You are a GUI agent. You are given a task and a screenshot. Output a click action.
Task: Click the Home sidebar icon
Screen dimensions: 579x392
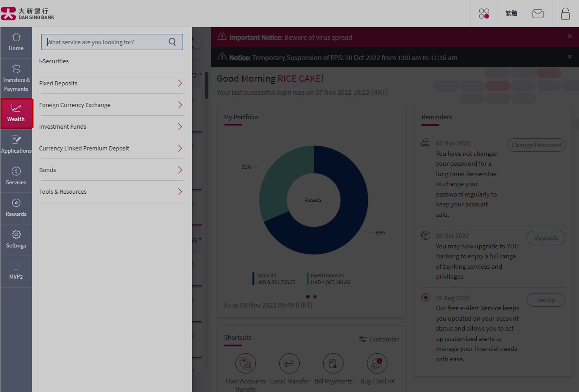point(16,42)
